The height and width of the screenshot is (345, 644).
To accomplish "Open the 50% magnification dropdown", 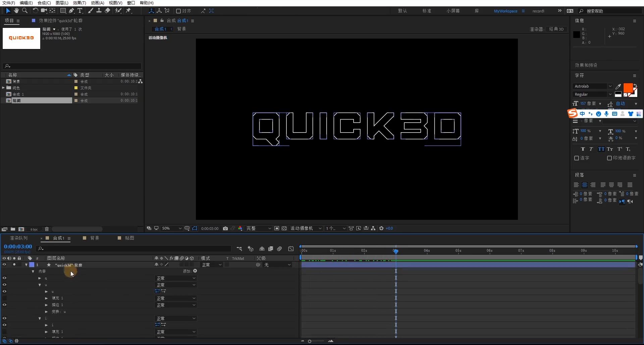I will (171, 229).
